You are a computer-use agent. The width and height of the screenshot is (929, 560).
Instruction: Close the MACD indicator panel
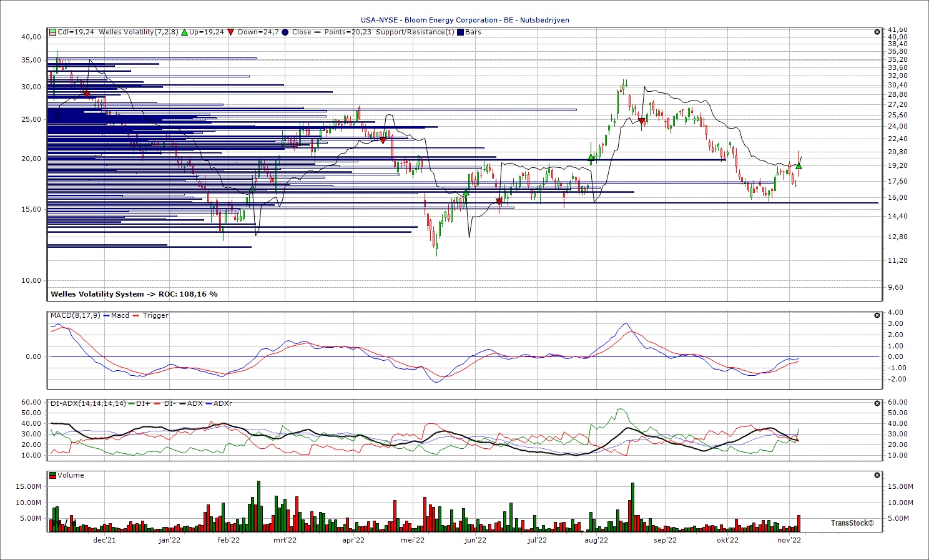point(877,315)
